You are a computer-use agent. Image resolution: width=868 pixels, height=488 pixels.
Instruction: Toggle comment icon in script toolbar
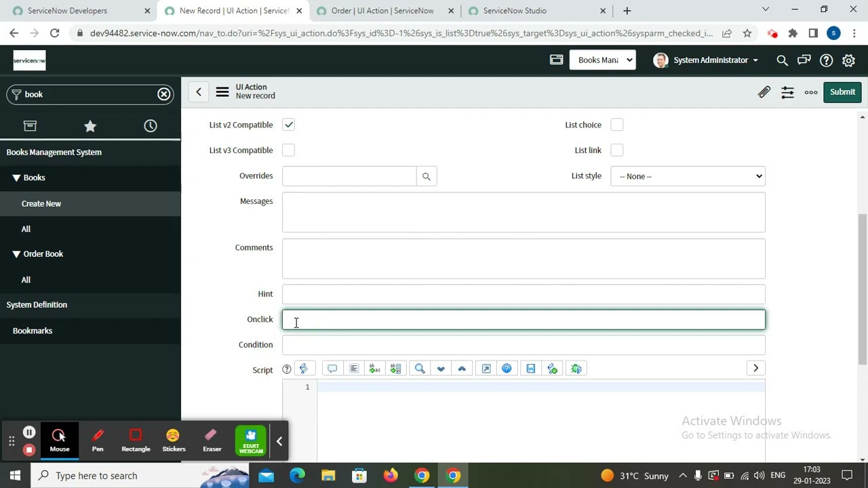(332, 369)
